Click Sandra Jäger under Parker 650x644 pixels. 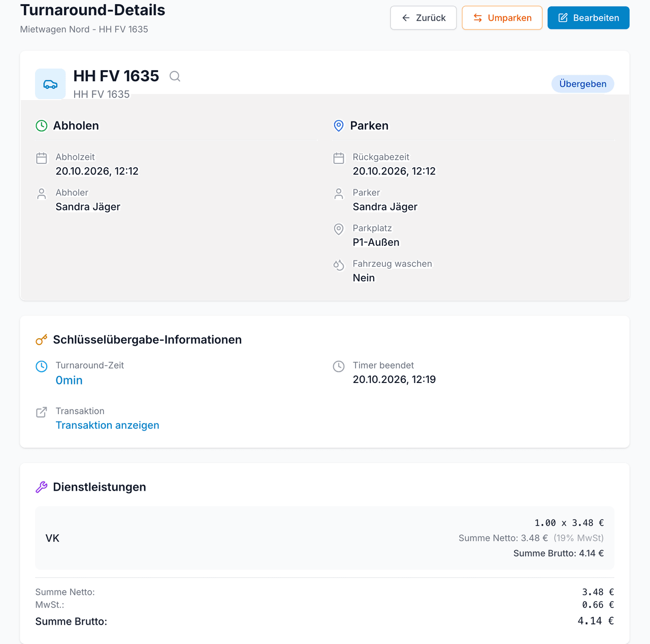pos(385,207)
